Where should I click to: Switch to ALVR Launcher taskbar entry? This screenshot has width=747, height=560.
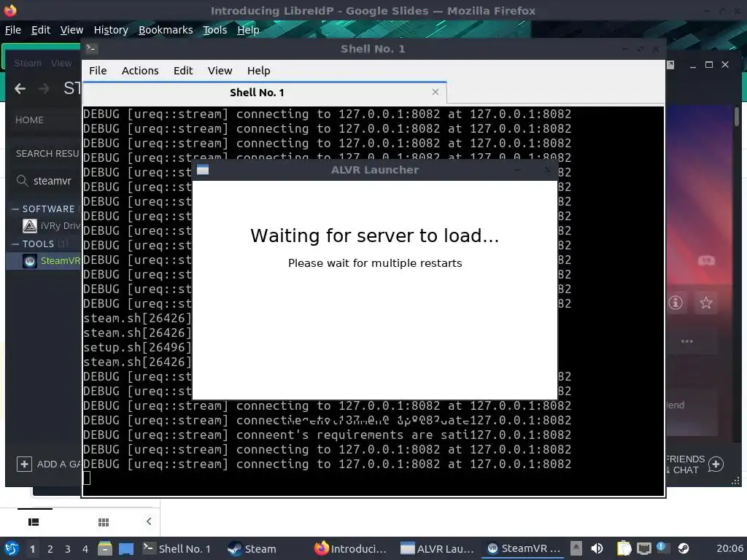(438, 548)
